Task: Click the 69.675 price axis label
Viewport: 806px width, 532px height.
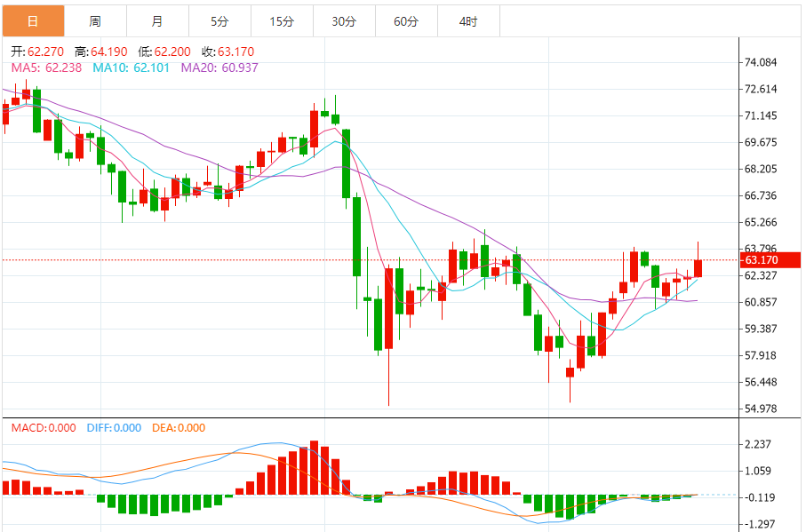Action: pyautogui.click(x=761, y=142)
